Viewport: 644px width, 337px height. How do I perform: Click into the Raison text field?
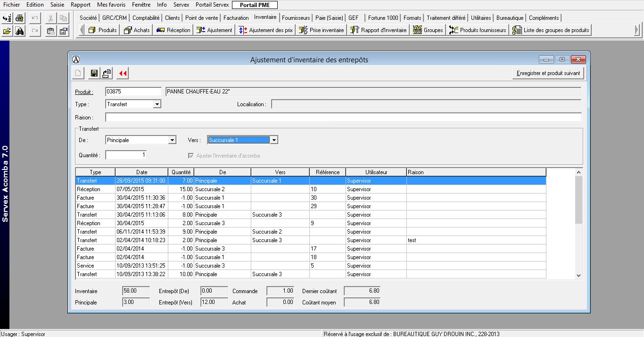[x=343, y=118]
